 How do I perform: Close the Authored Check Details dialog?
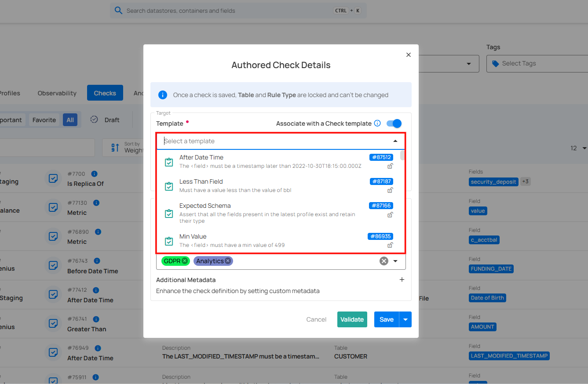pos(409,55)
